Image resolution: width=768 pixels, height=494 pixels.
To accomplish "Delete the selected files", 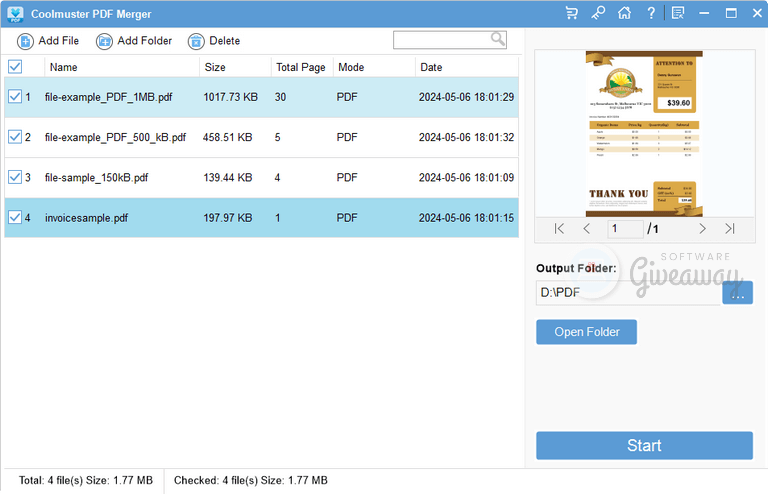I will (x=214, y=41).
